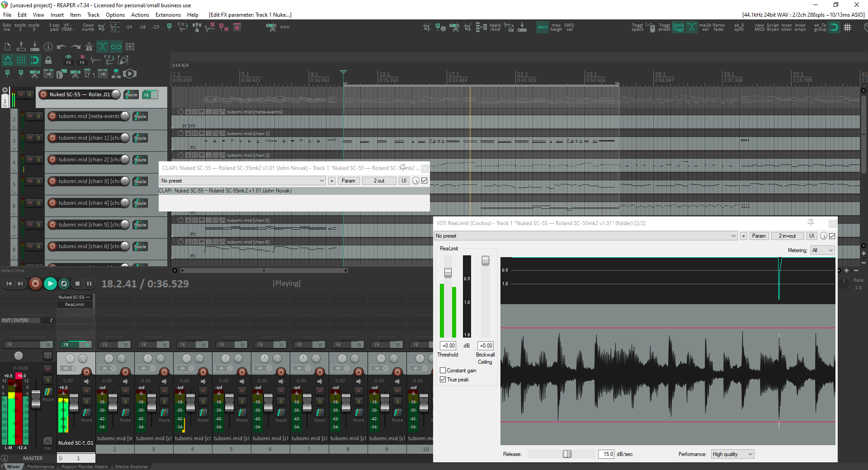Open the Extensions menu
Viewport: 868px width, 470px height.
(x=168, y=15)
